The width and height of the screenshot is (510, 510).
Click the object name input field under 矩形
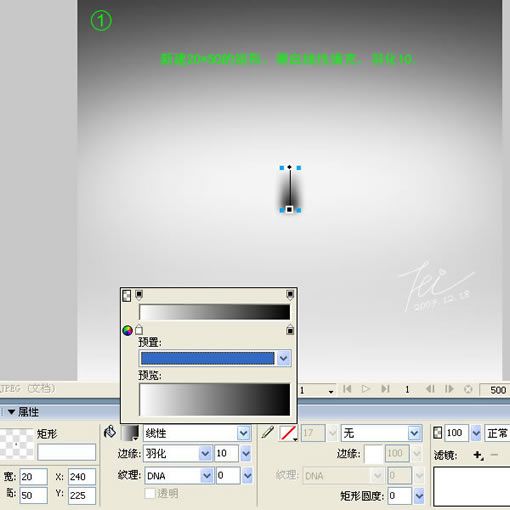click(x=67, y=452)
